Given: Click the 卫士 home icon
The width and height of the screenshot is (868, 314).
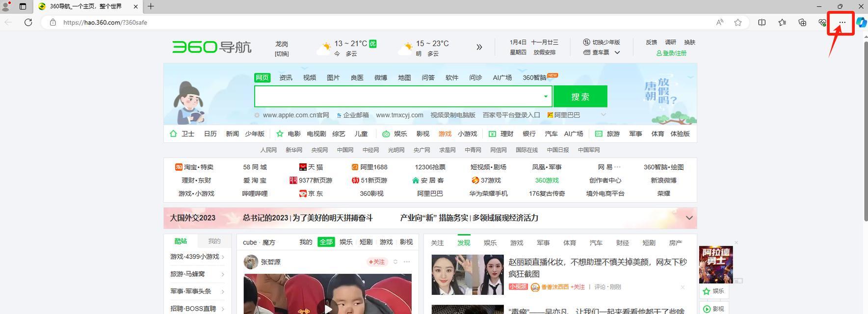Looking at the screenshot, I should [x=173, y=133].
